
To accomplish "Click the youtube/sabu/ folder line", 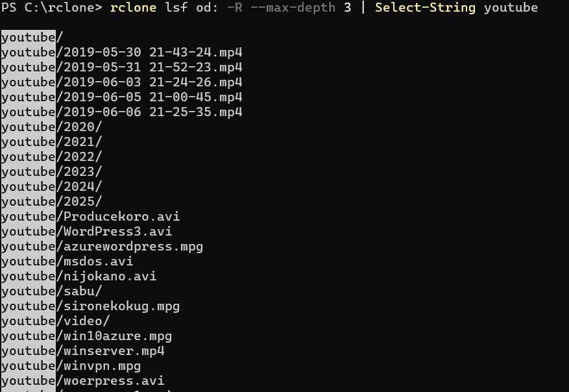I will point(52,291).
